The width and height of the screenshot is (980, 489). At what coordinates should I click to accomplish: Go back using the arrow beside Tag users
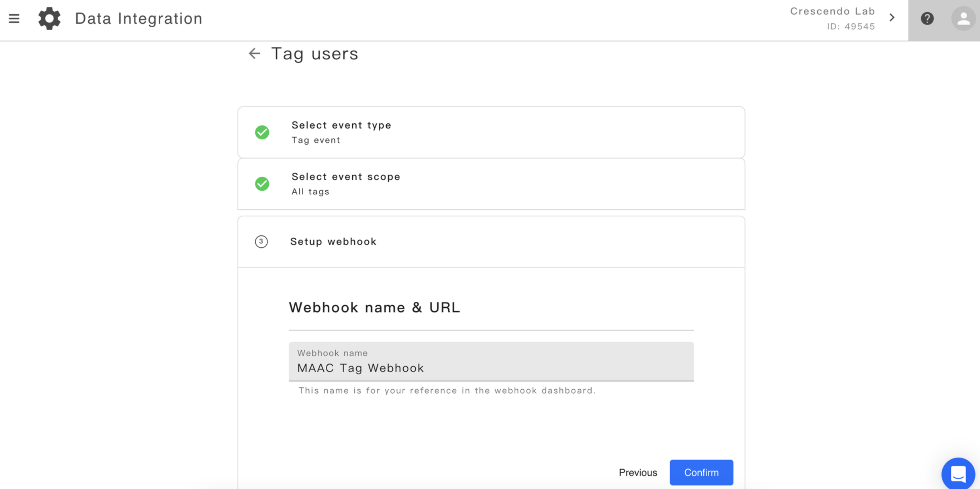pyautogui.click(x=254, y=53)
